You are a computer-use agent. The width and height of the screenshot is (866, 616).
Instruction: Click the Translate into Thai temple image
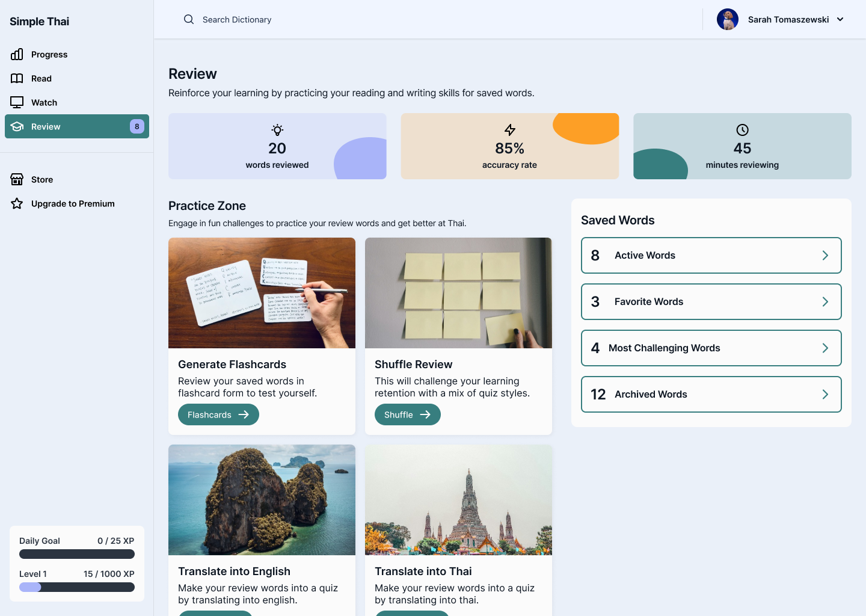click(458, 500)
